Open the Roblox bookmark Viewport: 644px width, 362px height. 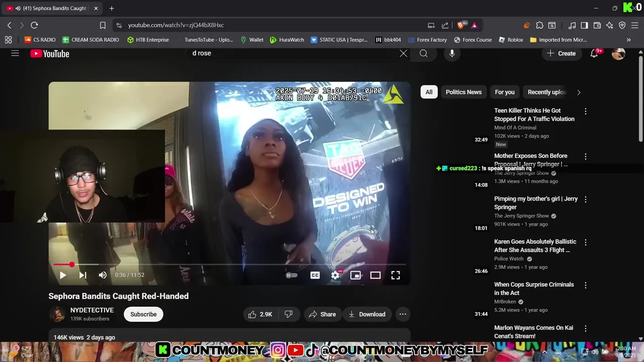pyautogui.click(x=511, y=40)
